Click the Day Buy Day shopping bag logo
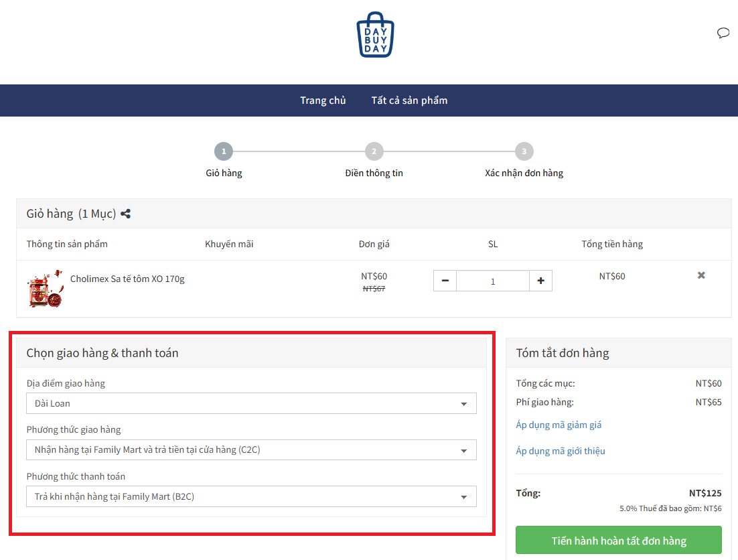Screen dimensions: 738x560 (x=375, y=35)
